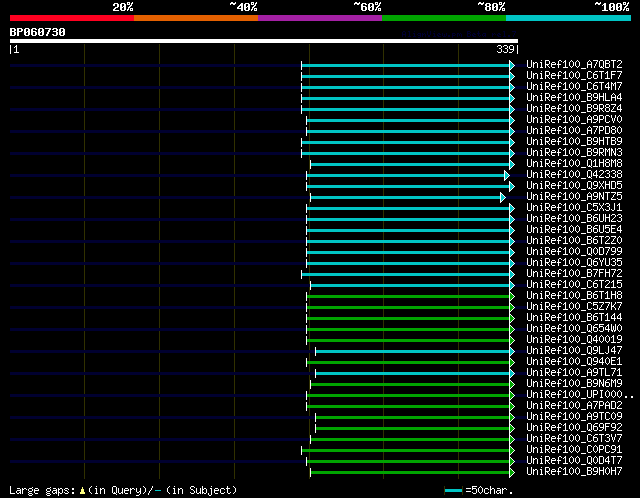The width and height of the screenshot is (640, 498).
Task: Click arrowhead ending the UniRef100_A9NTZ5 alignment bar
Action: tap(503, 197)
